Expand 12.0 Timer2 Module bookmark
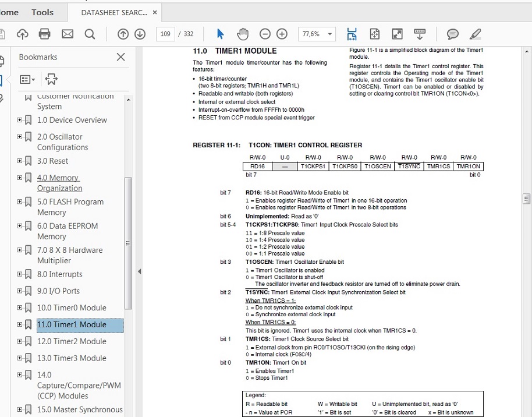Image resolution: width=532 pixels, height=417 pixels. point(20,341)
